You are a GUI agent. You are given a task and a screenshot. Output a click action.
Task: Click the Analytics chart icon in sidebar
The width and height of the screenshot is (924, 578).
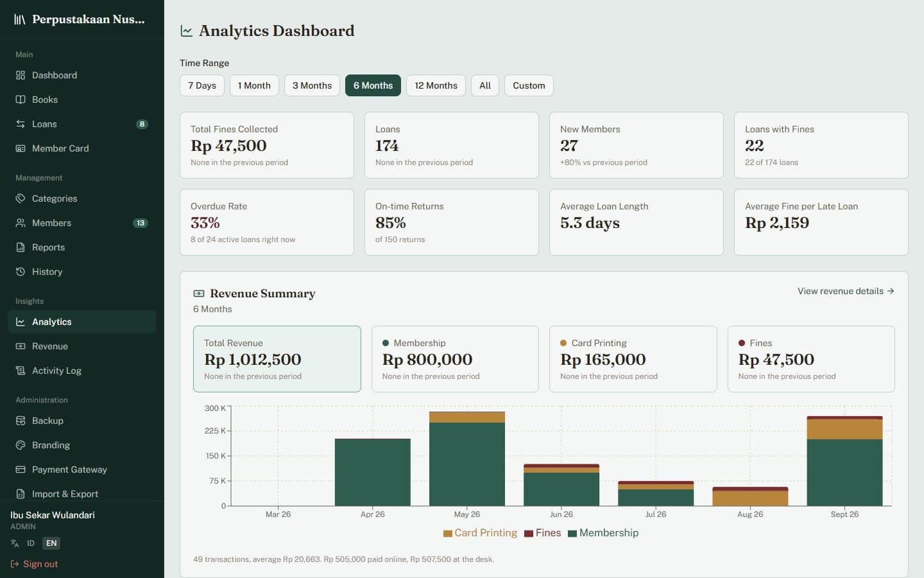click(21, 322)
